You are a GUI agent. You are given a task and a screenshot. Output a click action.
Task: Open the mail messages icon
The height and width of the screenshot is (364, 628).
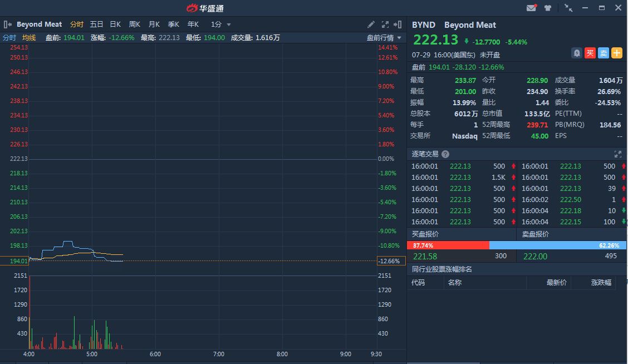[x=532, y=8]
